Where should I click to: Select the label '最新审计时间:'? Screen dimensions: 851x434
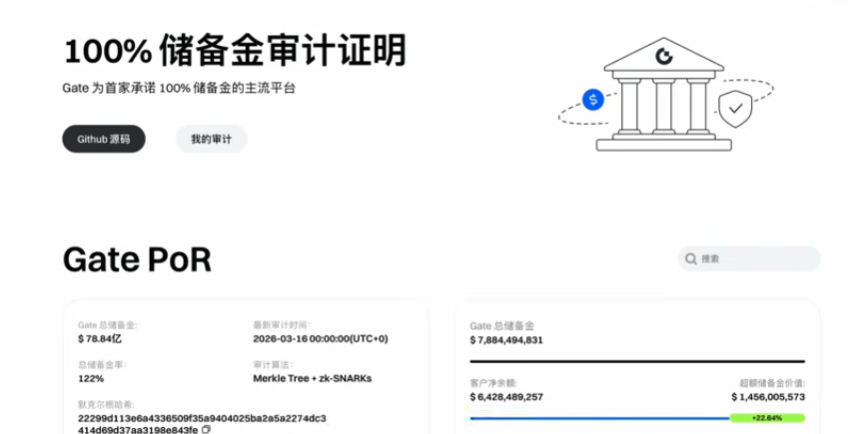point(282,325)
